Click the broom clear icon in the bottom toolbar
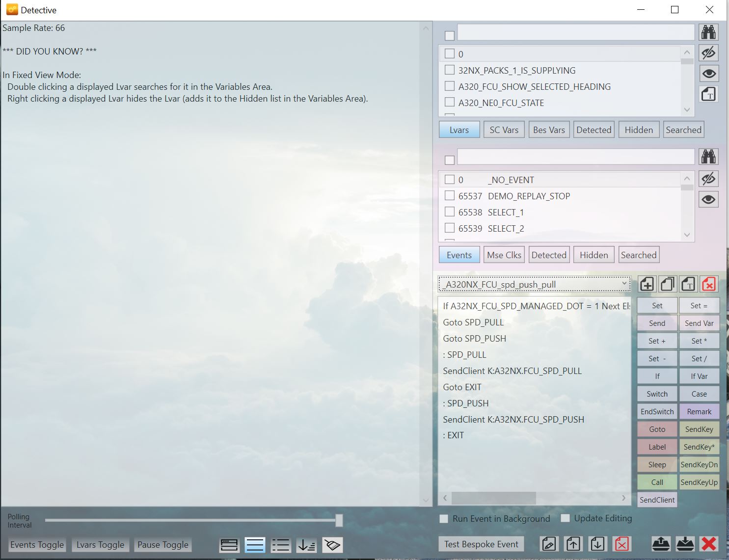Image resolution: width=729 pixels, height=560 pixels. tap(332, 545)
